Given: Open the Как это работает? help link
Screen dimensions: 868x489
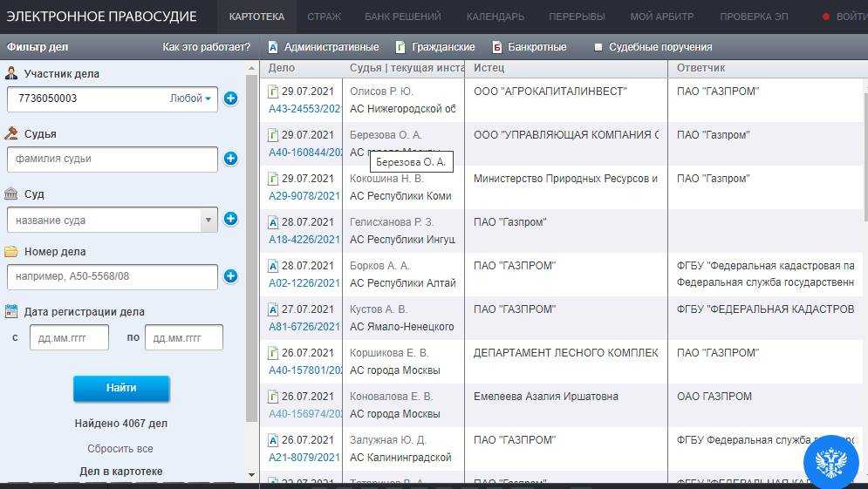Looking at the screenshot, I should [206, 47].
